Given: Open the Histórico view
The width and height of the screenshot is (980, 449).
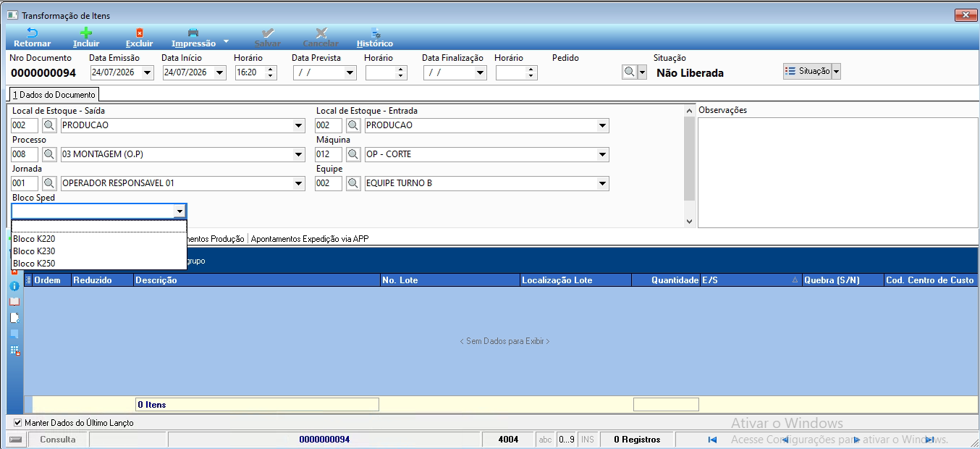Looking at the screenshot, I should (375, 38).
